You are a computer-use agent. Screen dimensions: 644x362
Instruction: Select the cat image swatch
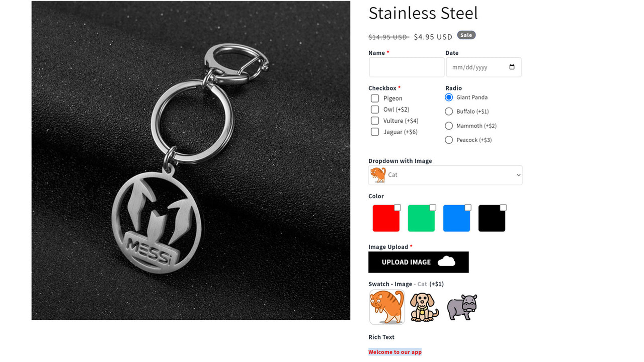pyautogui.click(x=387, y=307)
